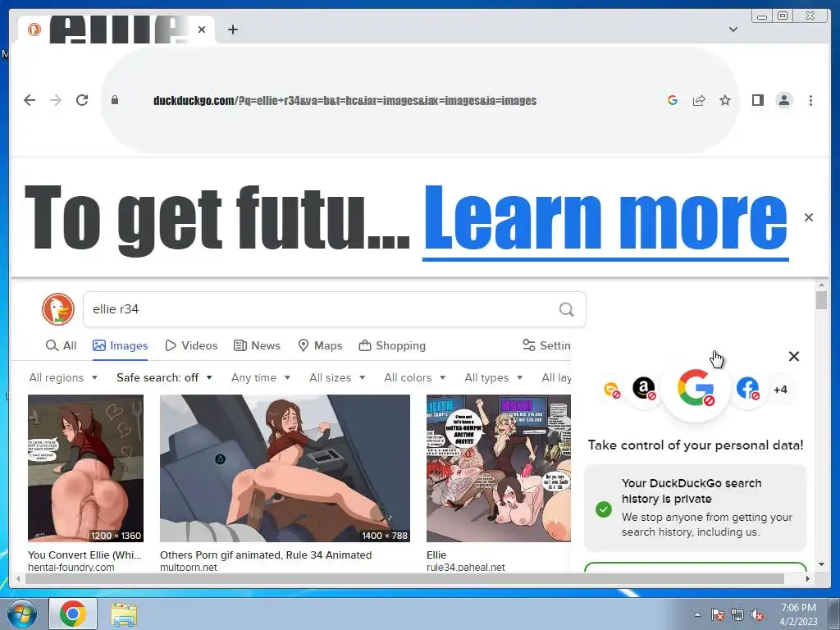Open the browser side panel
The image size is (840, 630).
(757, 100)
